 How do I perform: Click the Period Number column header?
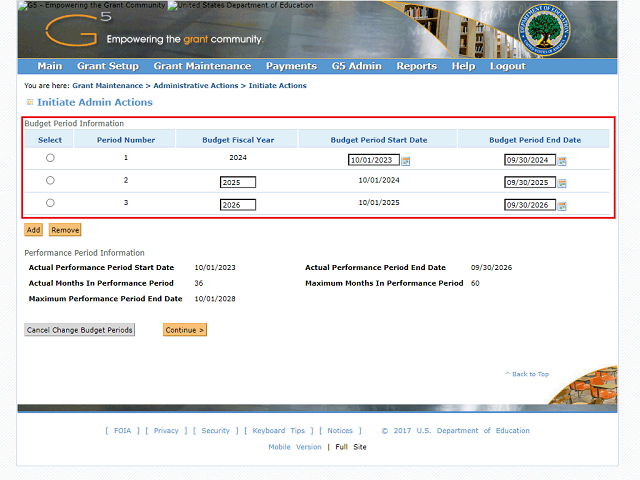(126, 140)
